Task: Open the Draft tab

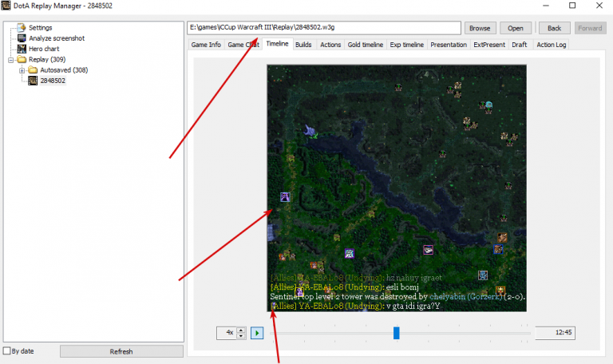Action: tap(519, 45)
